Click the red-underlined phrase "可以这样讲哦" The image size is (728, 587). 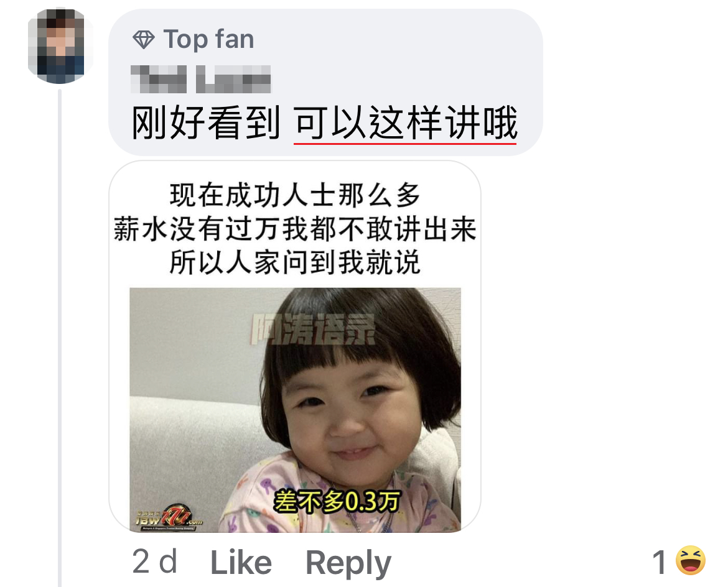click(405, 122)
